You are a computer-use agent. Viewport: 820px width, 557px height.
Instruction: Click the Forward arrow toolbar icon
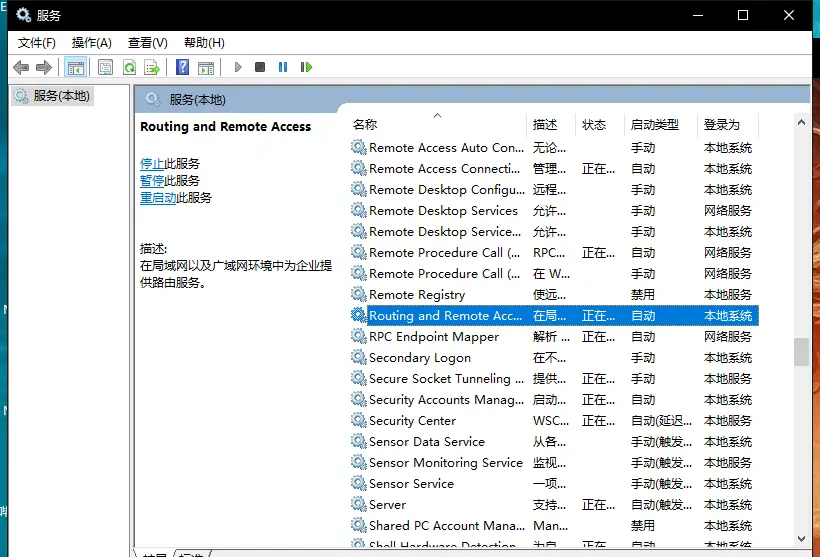[x=44, y=67]
